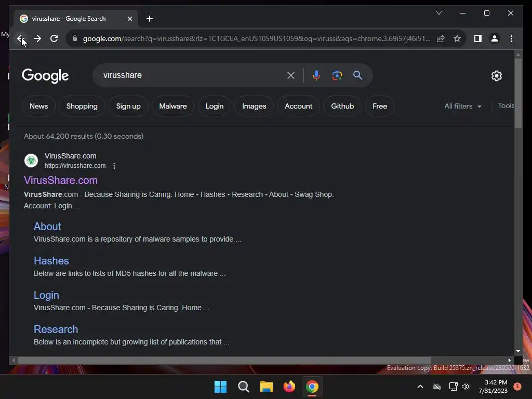Viewport: 532px width, 399px height.
Task: Share this page using the share icon
Action: pos(441,38)
